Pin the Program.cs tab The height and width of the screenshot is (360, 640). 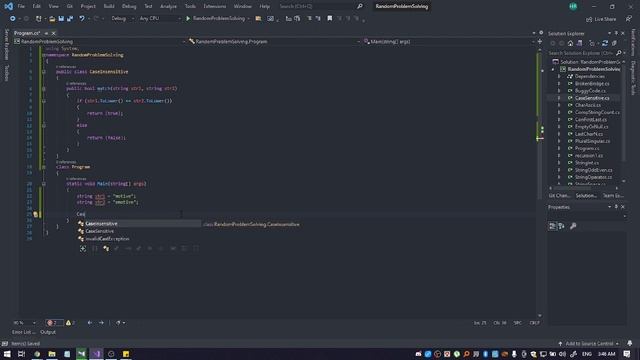[x=46, y=33]
